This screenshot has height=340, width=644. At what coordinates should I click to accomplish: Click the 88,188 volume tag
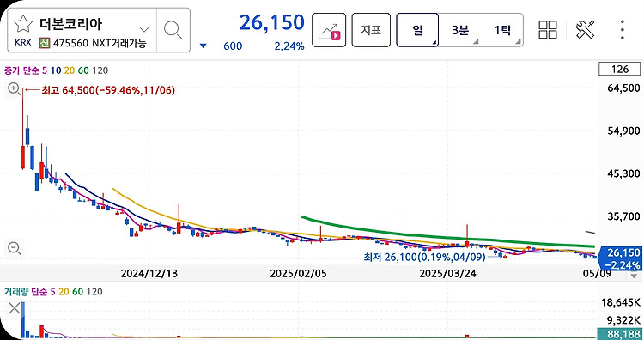[620, 334]
